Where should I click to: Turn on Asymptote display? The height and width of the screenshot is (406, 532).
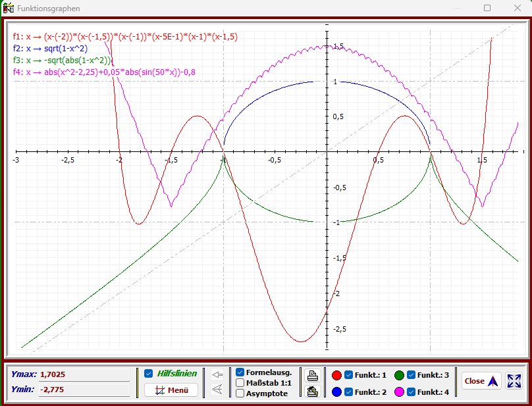(x=240, y=393)
